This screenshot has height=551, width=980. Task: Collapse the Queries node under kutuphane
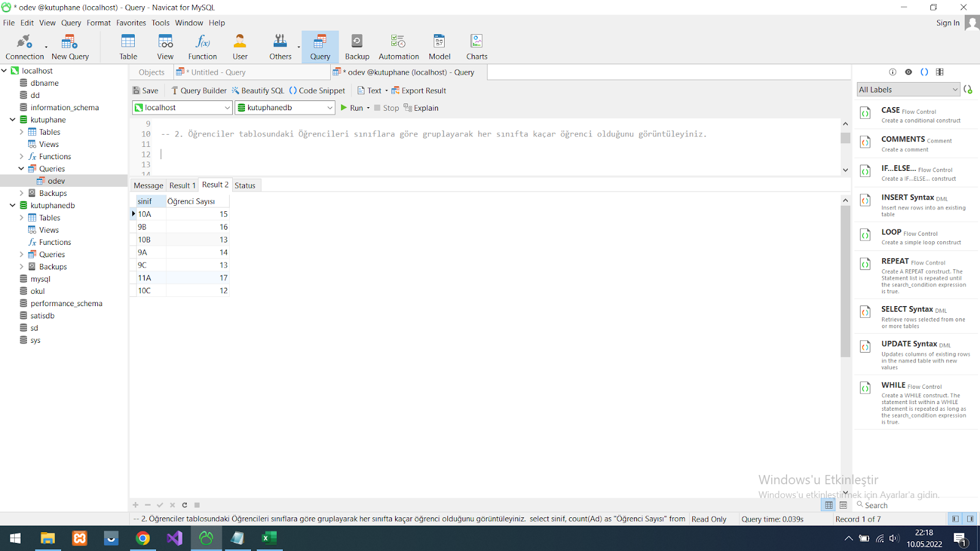point(21,168)
